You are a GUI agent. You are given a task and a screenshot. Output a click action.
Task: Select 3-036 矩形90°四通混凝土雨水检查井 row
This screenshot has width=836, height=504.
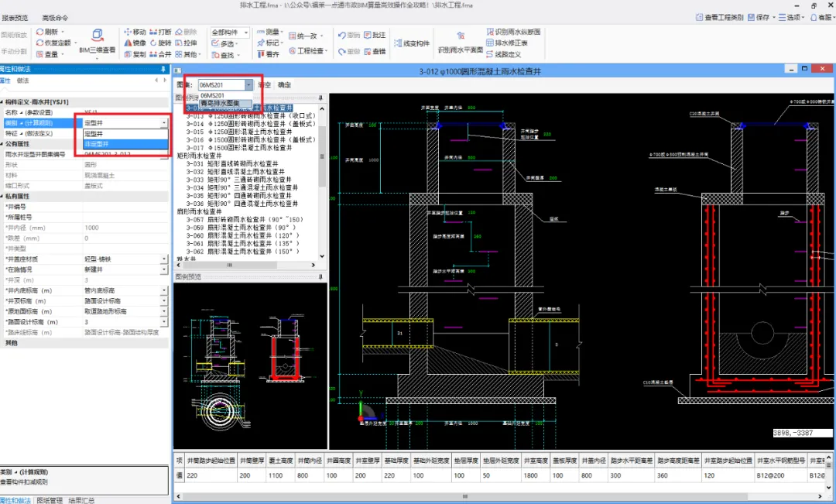242,204
